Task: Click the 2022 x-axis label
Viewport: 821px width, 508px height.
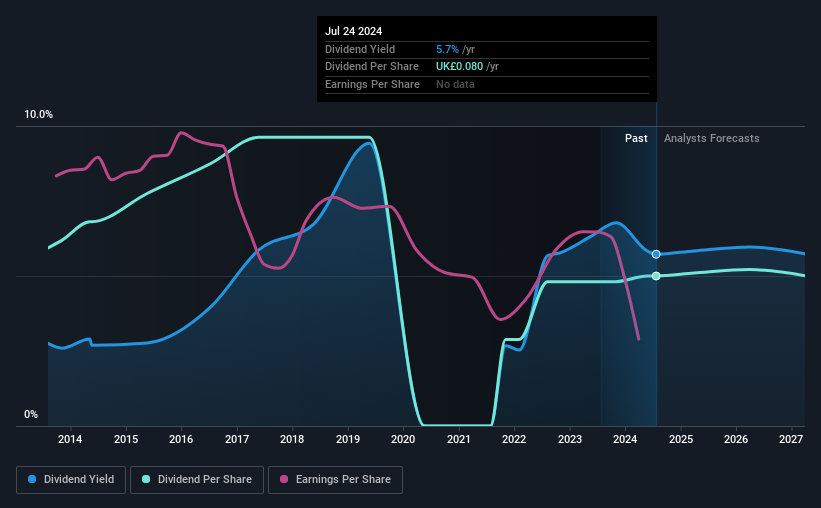Action: (x=514, y=439)
